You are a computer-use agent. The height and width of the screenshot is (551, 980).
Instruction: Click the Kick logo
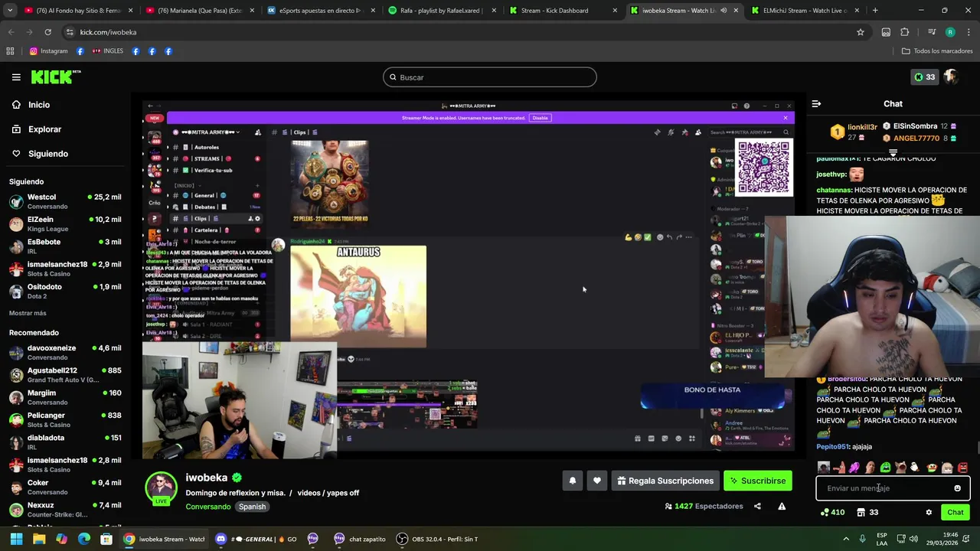tap(55, 77)
